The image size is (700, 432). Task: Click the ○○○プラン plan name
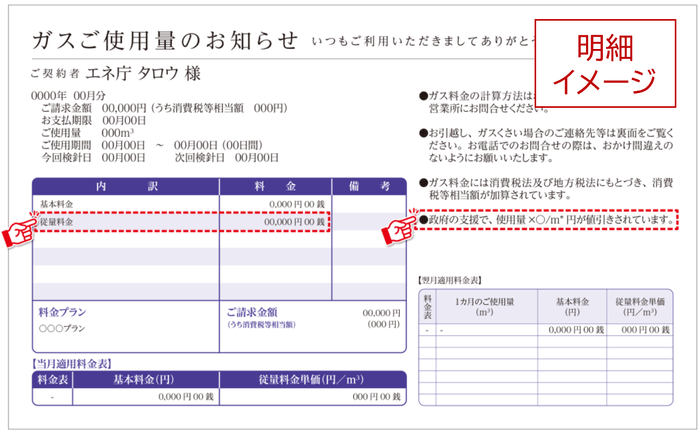pyautogui.click(x=62, y=328)
